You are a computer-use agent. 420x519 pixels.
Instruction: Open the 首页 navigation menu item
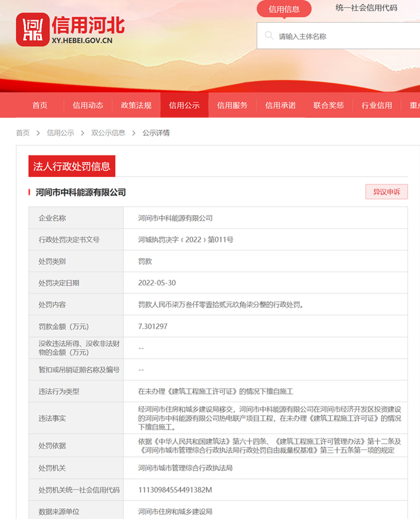40,105
